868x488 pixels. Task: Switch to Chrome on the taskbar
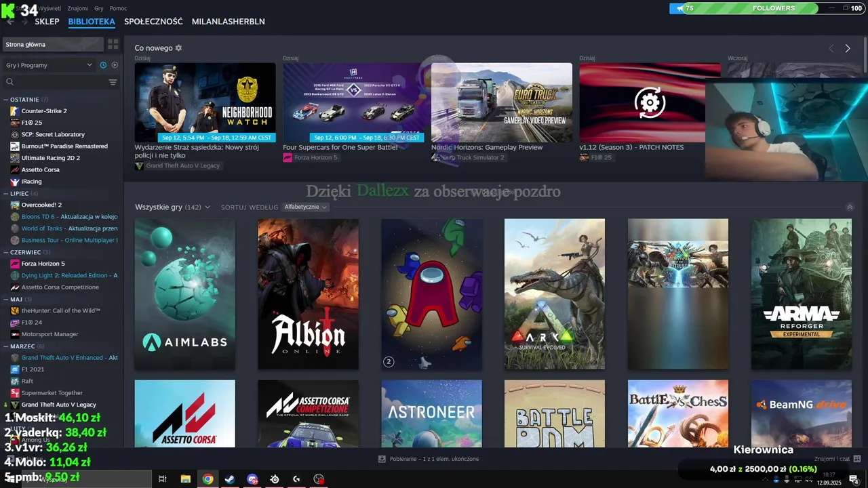[208, 479]
